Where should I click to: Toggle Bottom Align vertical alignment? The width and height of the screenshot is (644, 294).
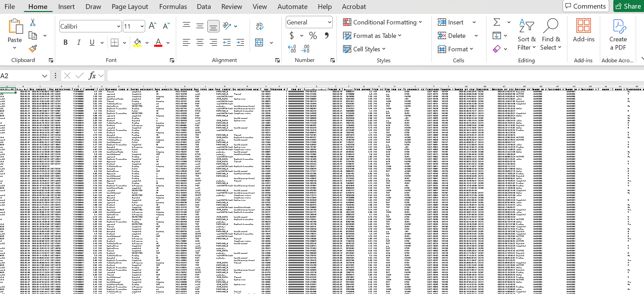point(213,26)
